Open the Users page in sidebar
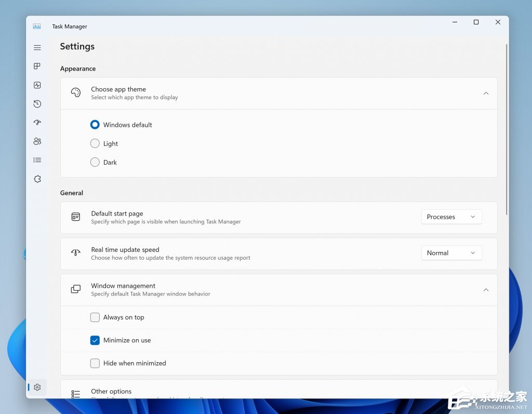 point(37,141)
